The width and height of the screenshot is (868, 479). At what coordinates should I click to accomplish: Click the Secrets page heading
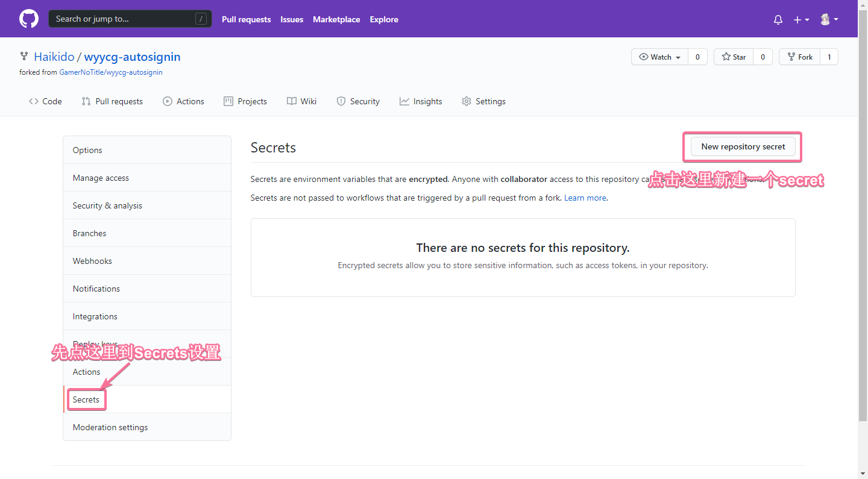[273, 148]
